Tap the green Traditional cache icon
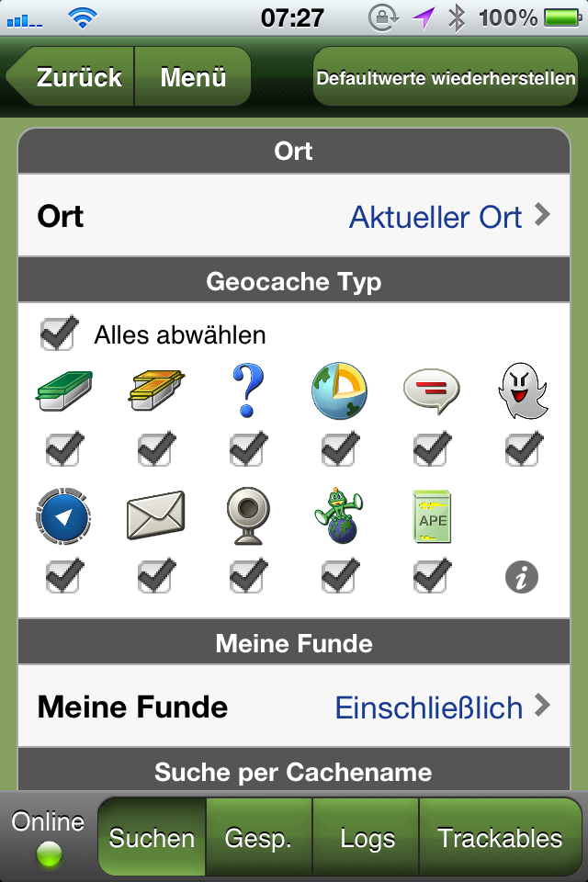Image resolution: width=588 pixels, height=882 pixels. (x=64, y=390)
